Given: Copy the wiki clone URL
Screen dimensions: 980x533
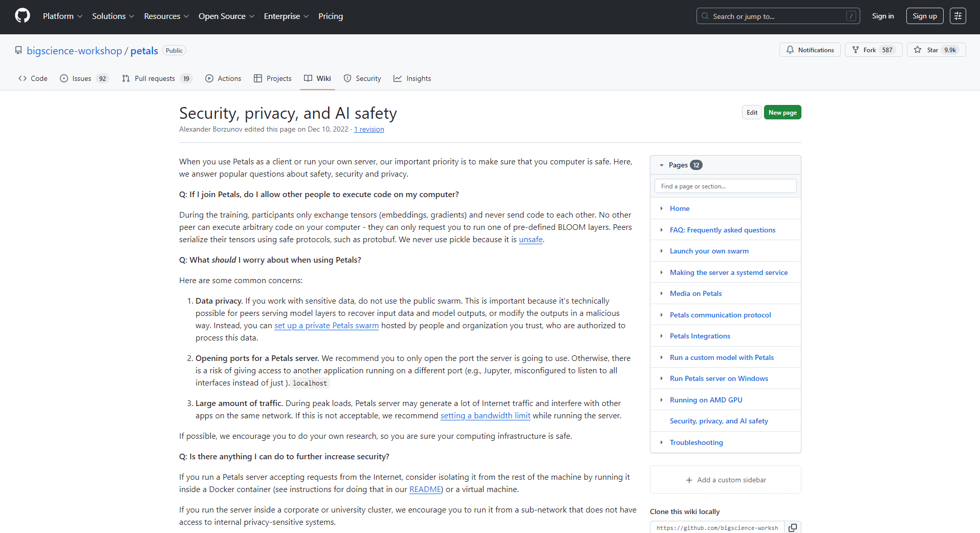Looking at the screenshot, I should [792, 527].
